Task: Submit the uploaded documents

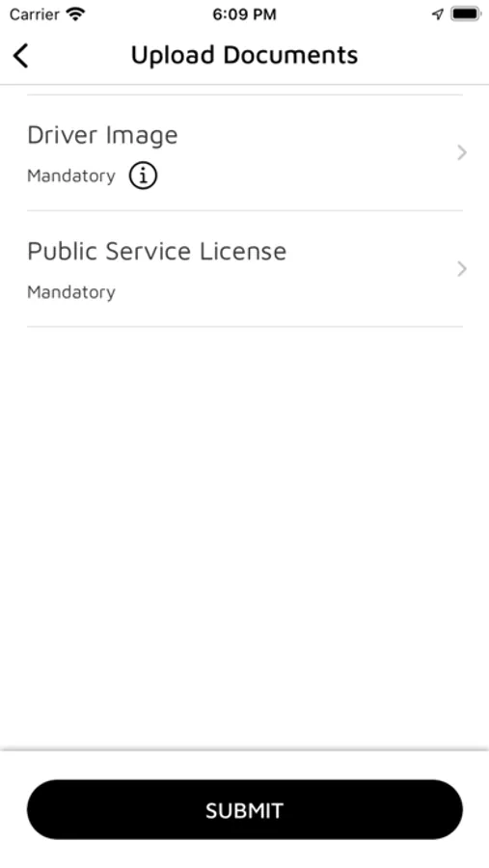Action: pyautogui.click(x=245, y=810)
